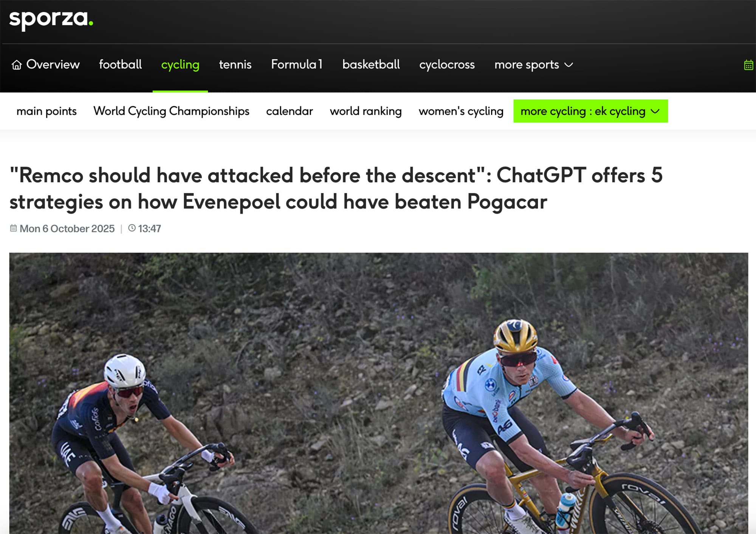Viewport: 756px width, 534px height.
Task: Open the calendar icon at top right
Action: (x=748, y=65)
